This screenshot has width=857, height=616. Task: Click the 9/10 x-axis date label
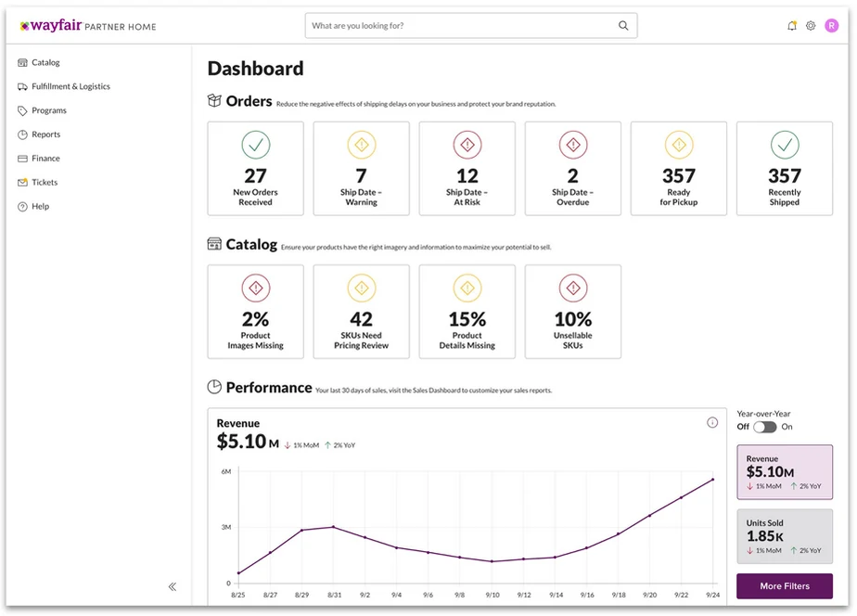pos(492,596)
